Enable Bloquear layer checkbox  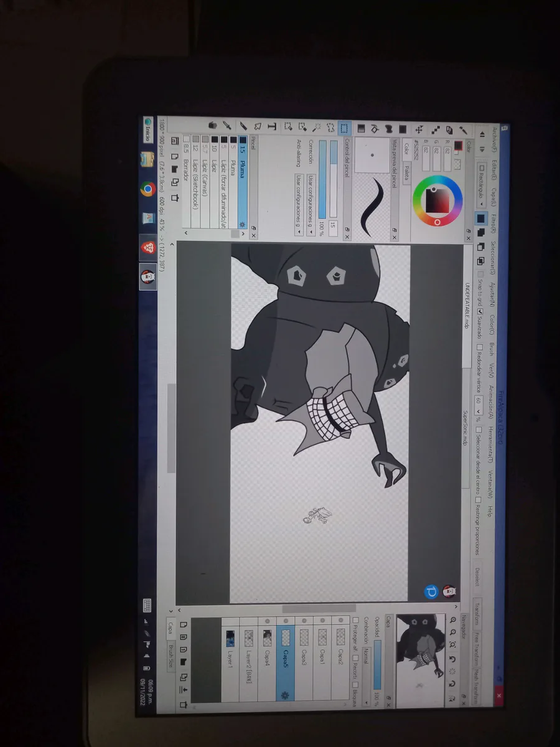[355, 684]
